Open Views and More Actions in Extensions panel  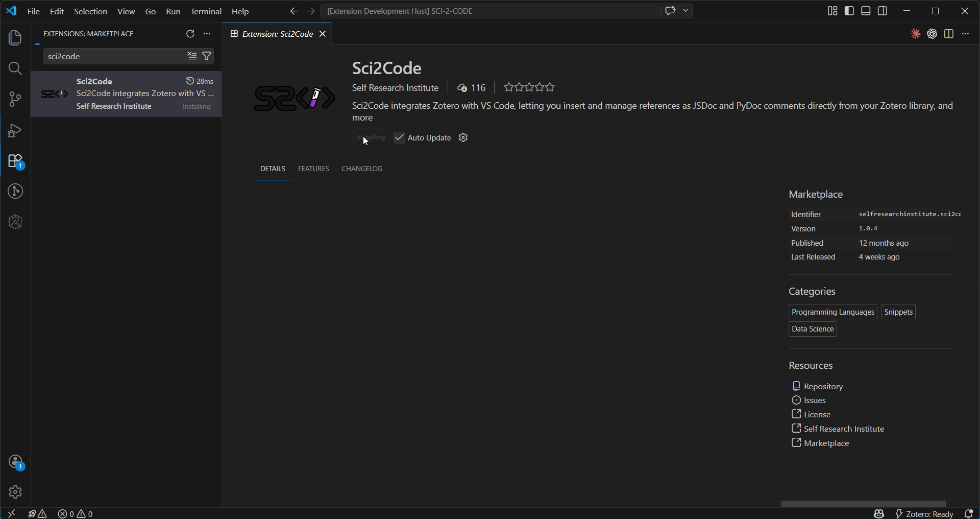pos(207,34)
